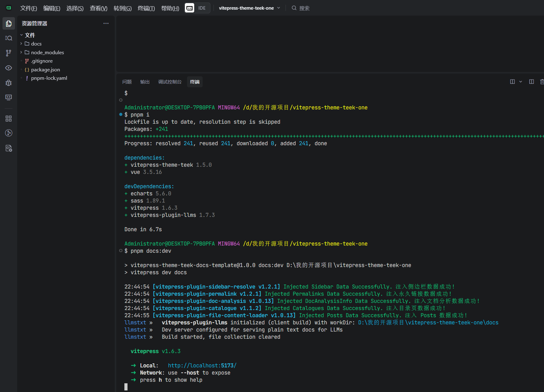Open the Source Control branch icon
Screen dimensions: 544x392
click(x=9, y=53)
